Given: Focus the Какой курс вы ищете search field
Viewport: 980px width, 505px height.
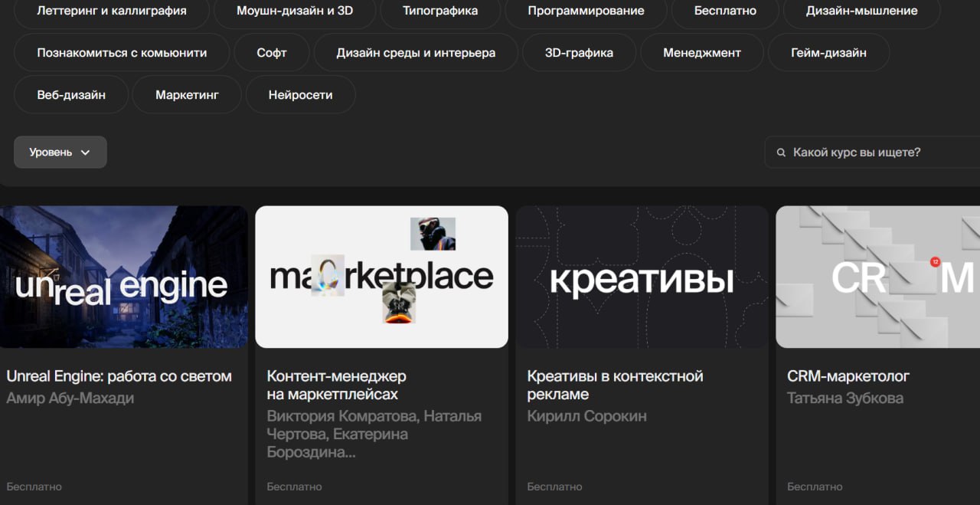Looking at the screenshot, I should coord(872,152).
